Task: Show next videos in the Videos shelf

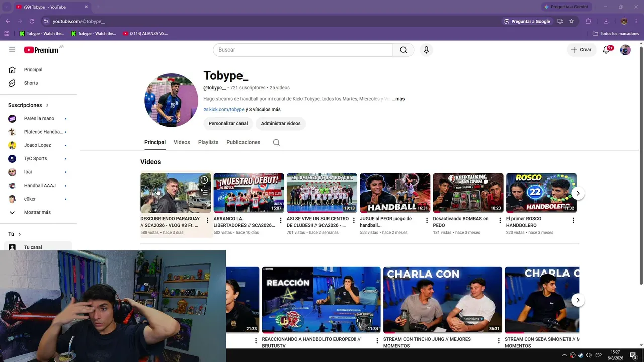Action: coord(578,193)
